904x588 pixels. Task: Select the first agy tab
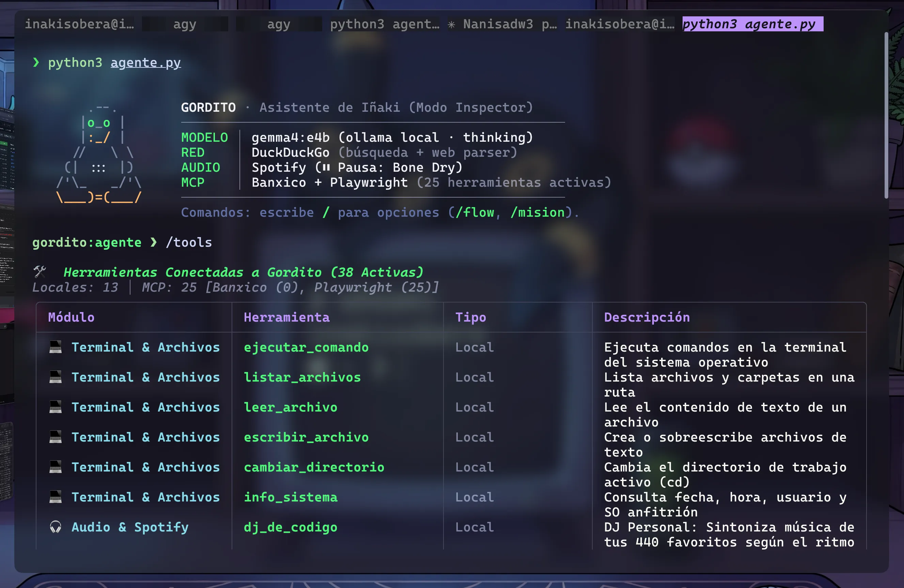point(185,24)
